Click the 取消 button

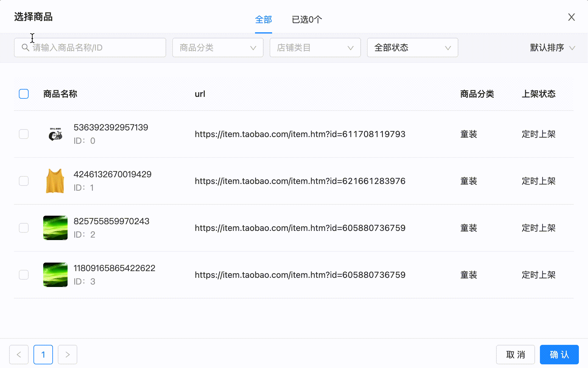click(516, 355)
